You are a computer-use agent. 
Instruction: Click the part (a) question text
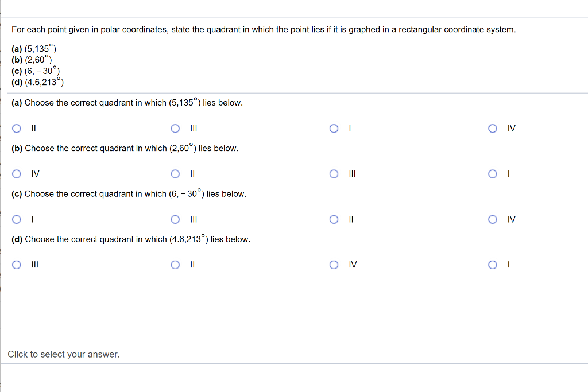[x=126, y=103]
